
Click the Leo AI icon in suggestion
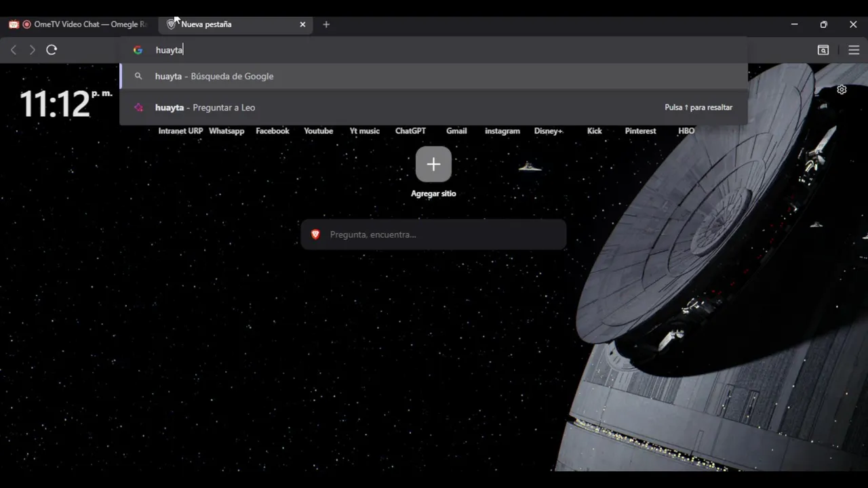point(138,107)
